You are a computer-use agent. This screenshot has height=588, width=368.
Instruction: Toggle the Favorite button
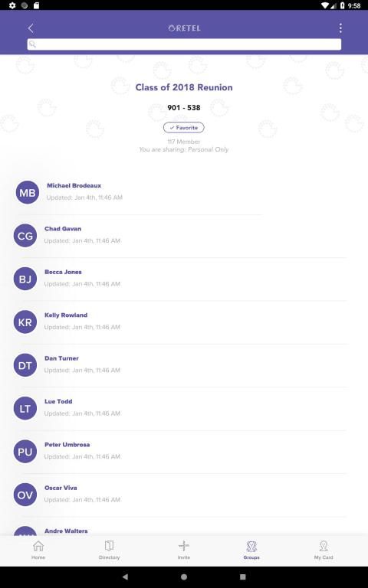point(184,128)
